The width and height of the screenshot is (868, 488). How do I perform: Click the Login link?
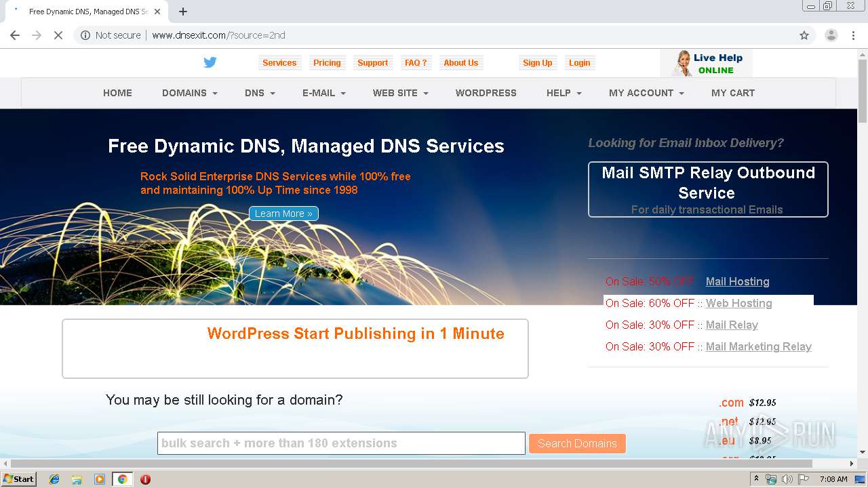coord(580,63)
